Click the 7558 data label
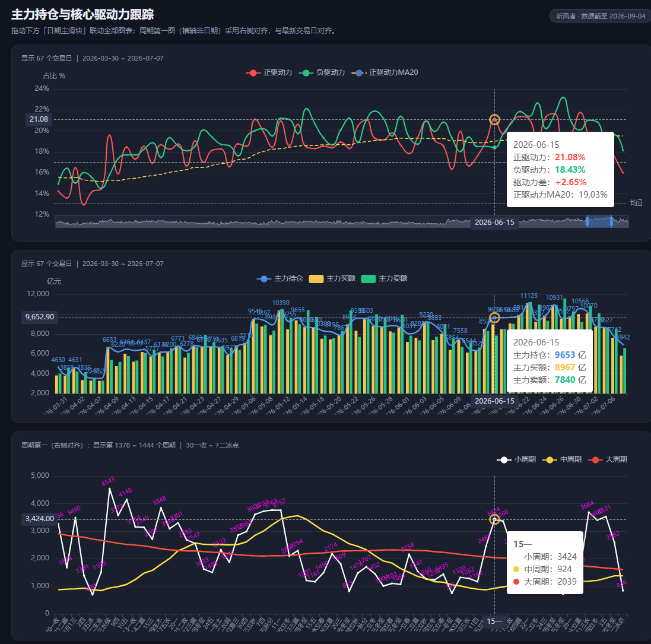651x644 pixels. [x=460, y=331]
